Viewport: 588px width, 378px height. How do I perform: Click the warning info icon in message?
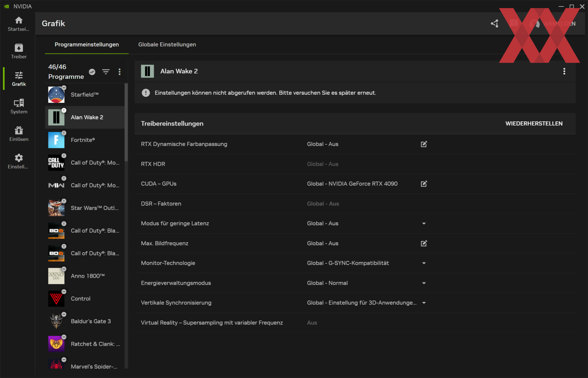[x=146, y=93]
